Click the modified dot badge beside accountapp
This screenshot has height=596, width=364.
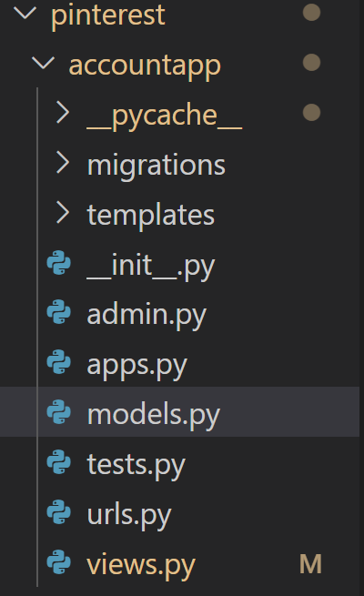(311, 63)
